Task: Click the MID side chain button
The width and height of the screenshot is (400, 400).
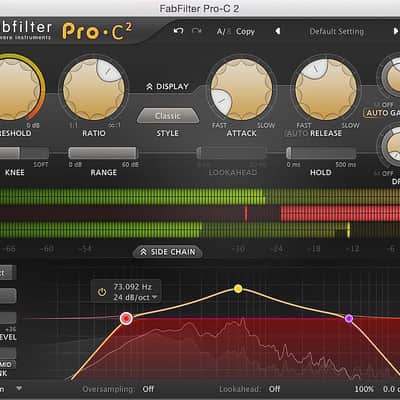Action: (x=7, y=364)
